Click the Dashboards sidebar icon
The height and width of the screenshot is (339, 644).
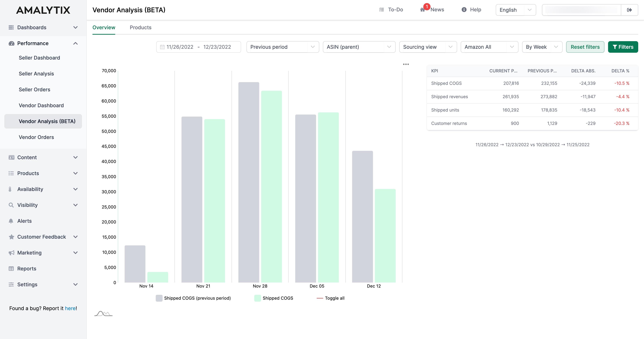coord(11,27)
